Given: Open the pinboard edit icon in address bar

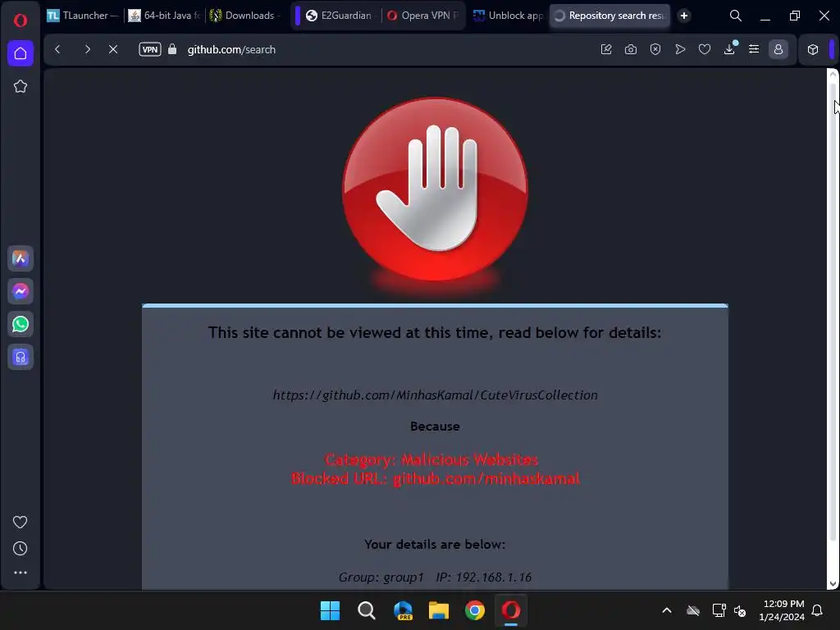Looking at the screenshot, I should click(x=606, y=49).
